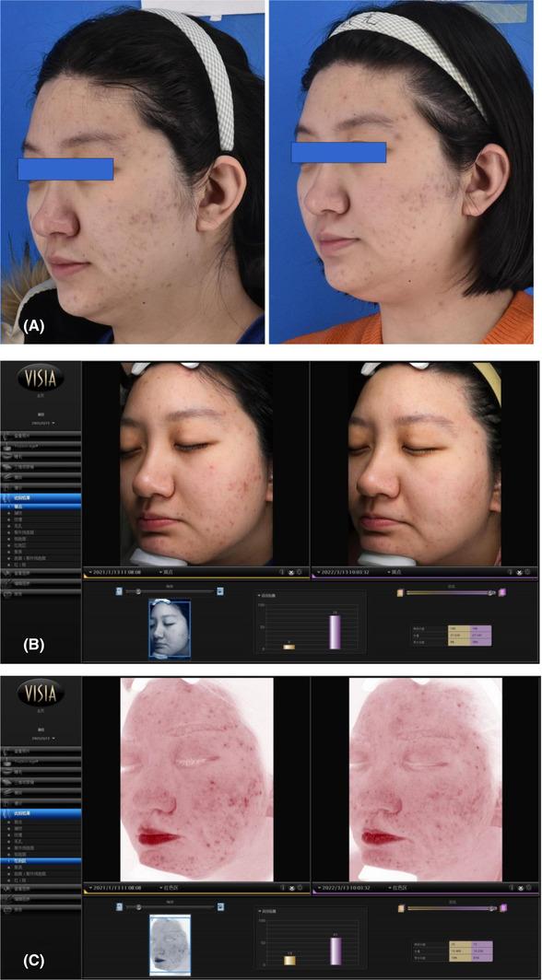
Task: Click the gold session icon on panel B's comparison slider
Action: coord(400,592)
